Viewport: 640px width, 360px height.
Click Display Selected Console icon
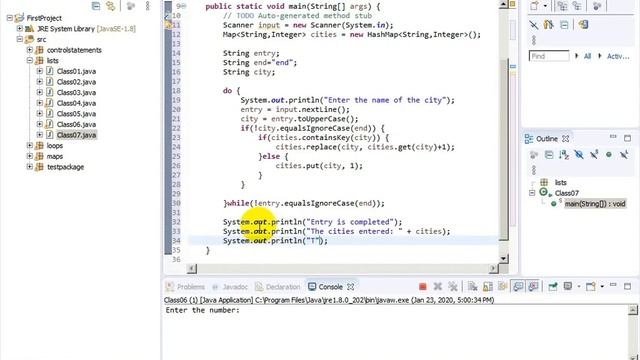click(567, 287)
